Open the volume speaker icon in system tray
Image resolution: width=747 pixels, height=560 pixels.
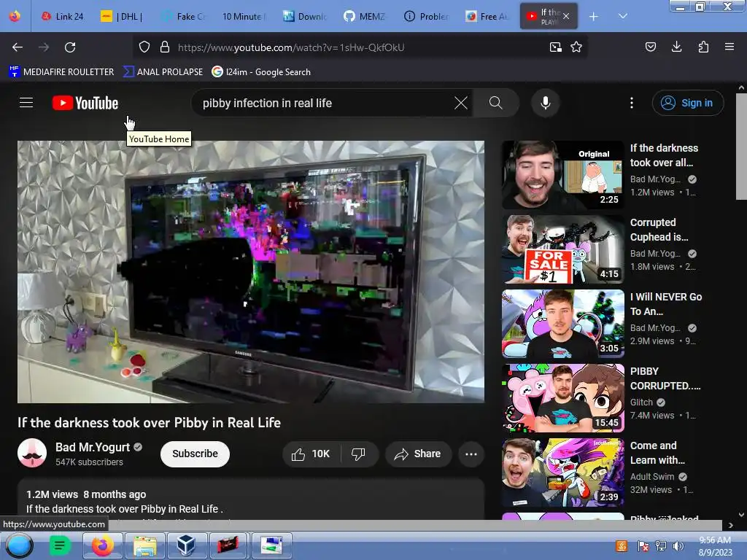pyautogui.click(x=678, y=545)
